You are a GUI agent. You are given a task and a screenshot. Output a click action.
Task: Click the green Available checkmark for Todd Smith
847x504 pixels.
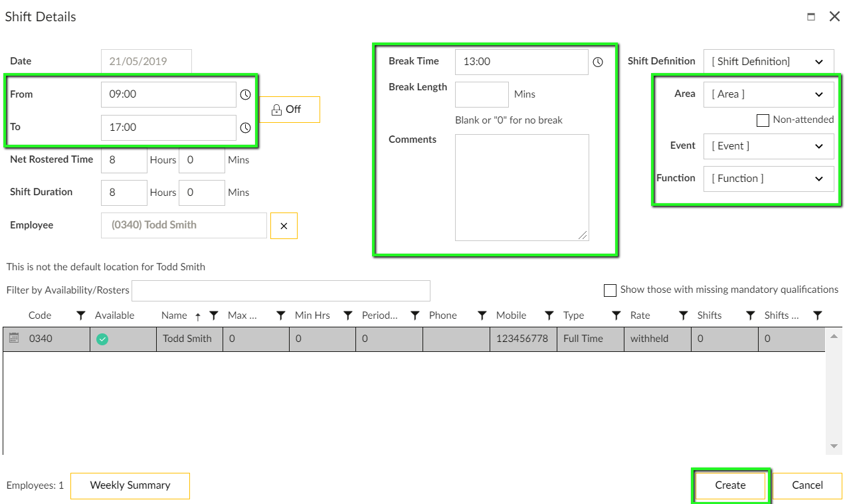tap(102, 339)
